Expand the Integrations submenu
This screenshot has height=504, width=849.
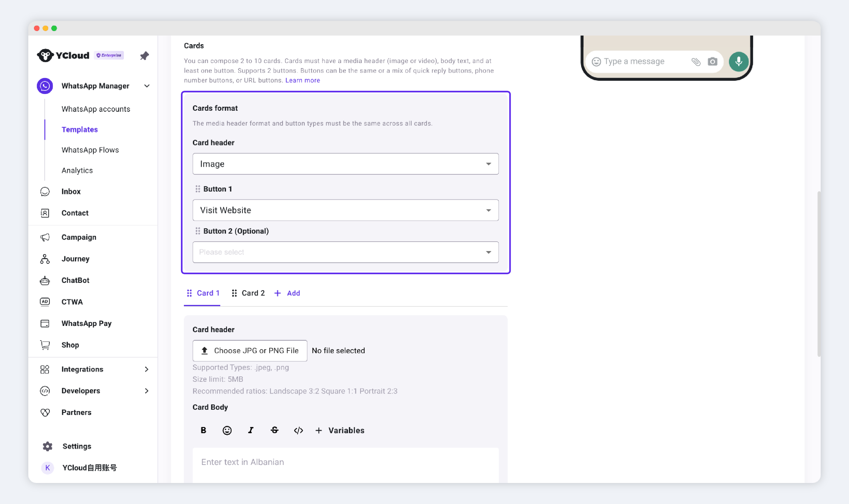(146, 369)
